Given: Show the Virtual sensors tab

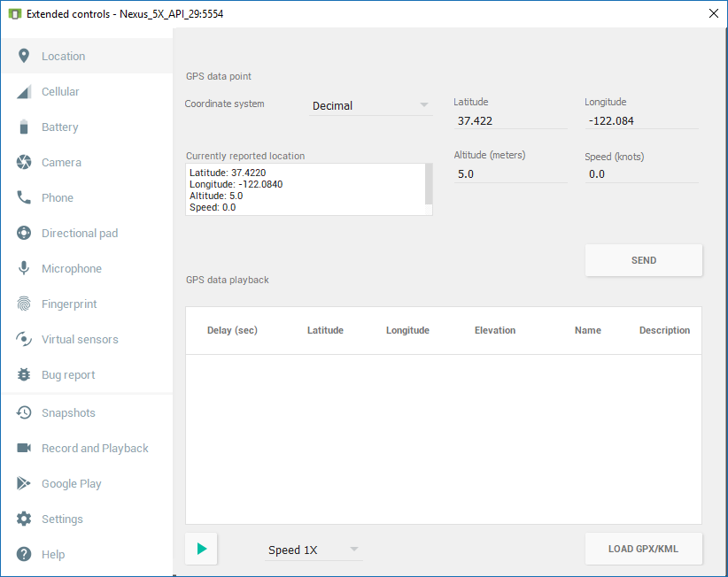Looking at the screenshot, I should [x=87, y=339].
